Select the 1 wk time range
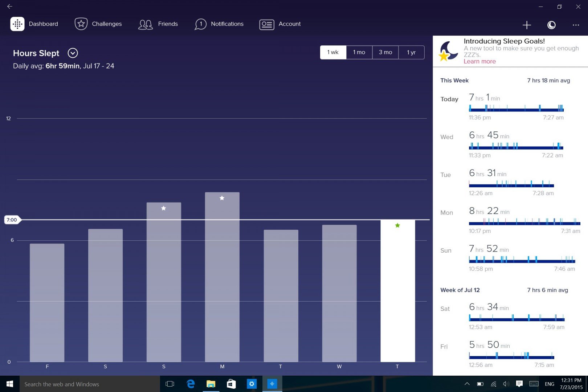The image size is (588, 392). point(333,52)
